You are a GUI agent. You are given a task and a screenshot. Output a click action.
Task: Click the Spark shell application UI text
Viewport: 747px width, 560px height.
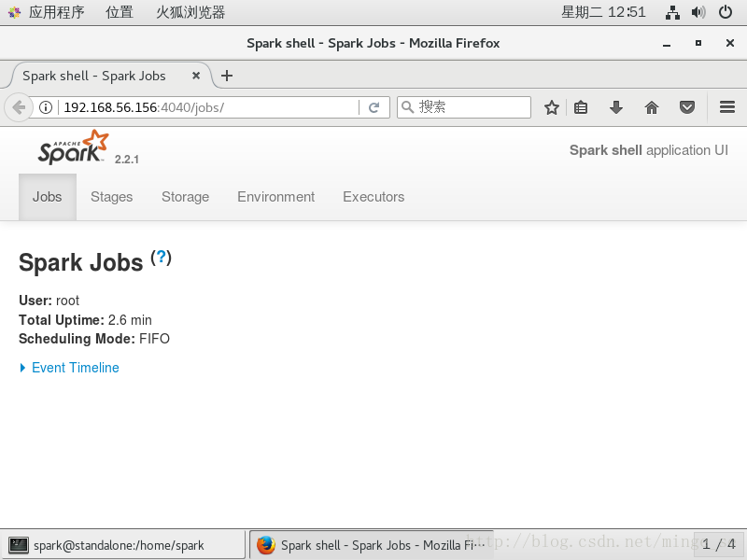coord(648,150)
